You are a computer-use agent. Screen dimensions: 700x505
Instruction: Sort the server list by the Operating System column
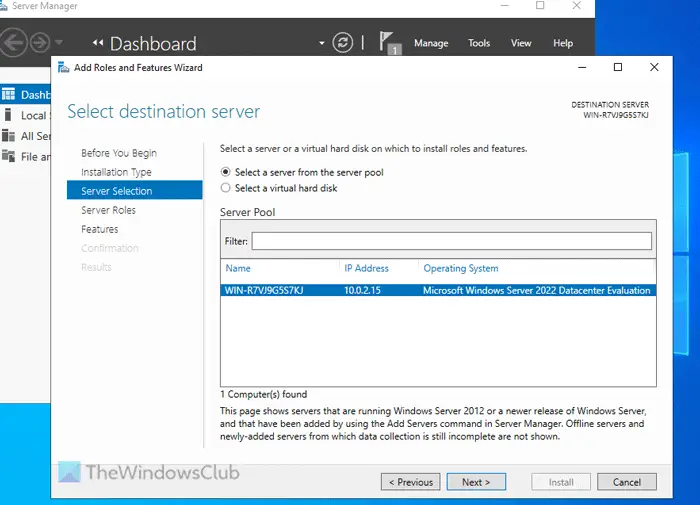[x=461, y=268]
